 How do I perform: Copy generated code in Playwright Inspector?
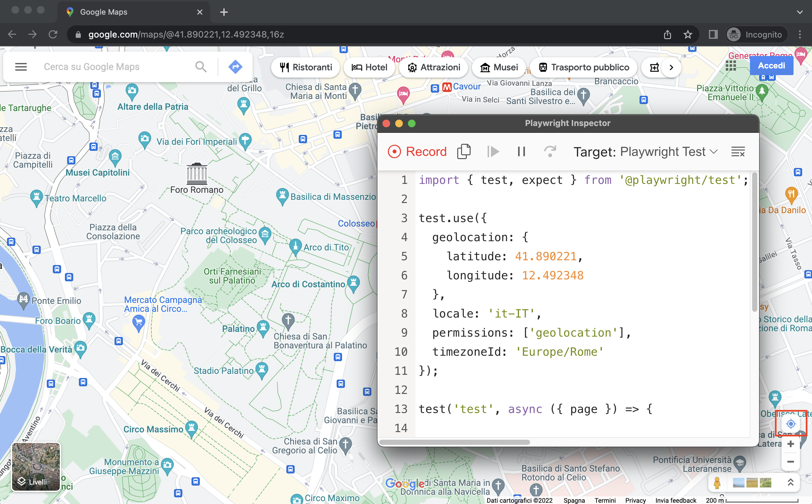pyautogui.click(x=464, y=152)
